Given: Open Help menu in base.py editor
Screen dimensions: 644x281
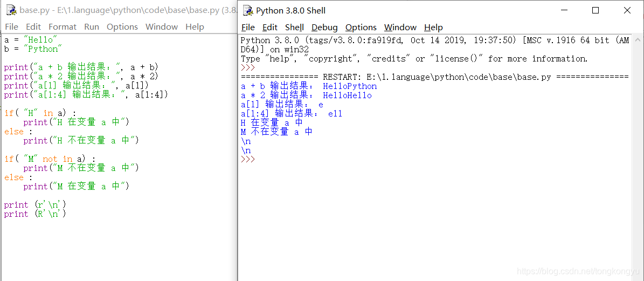Looking at the screenshot, I should coord(195,27).
